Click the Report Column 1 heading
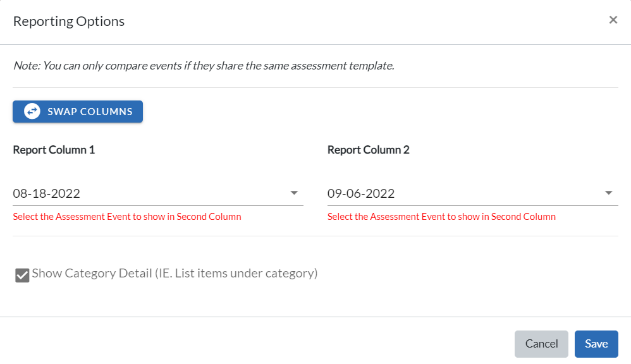The width and height of the screenshot is (631, 364). click(54, 150)
